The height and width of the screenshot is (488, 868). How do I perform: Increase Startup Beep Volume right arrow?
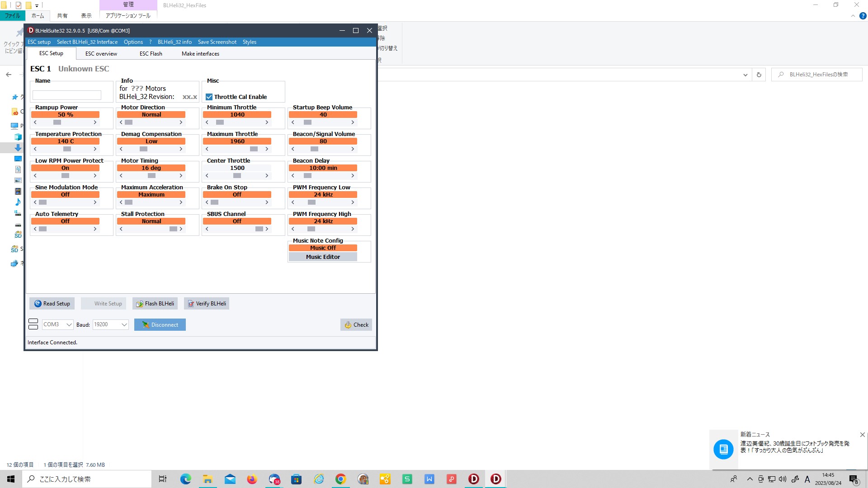coord(353,122)
